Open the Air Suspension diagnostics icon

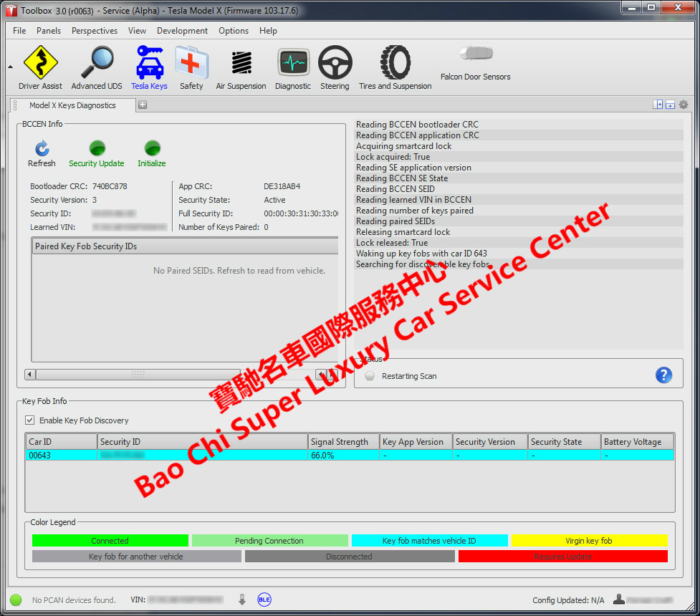[241, 67]
